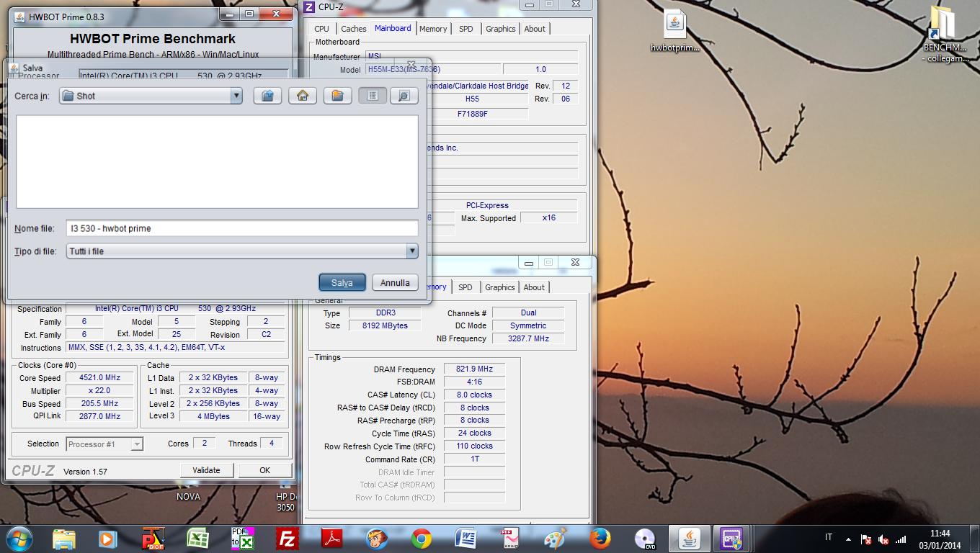Open the Action Center flag icon
980x553 pixels.
[867, 539]
